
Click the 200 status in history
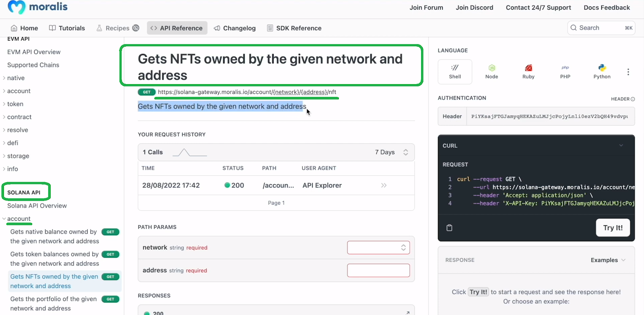[234, 185]
